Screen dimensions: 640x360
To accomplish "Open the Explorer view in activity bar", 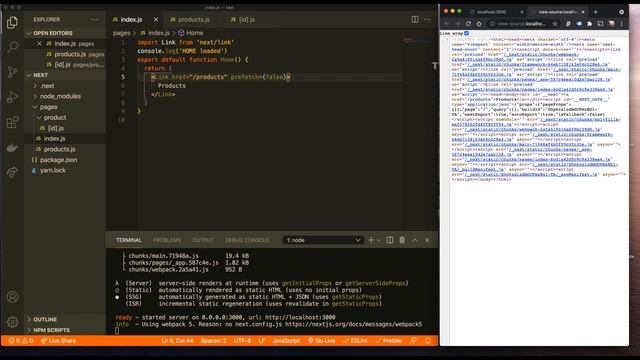I will tap(12, 22).
